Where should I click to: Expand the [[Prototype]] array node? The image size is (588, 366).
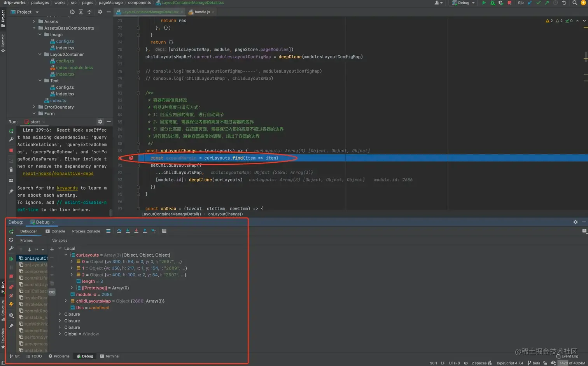(72, 288)
